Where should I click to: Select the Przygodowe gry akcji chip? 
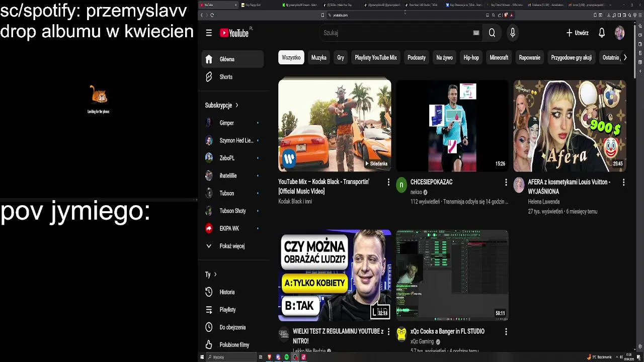572,57
